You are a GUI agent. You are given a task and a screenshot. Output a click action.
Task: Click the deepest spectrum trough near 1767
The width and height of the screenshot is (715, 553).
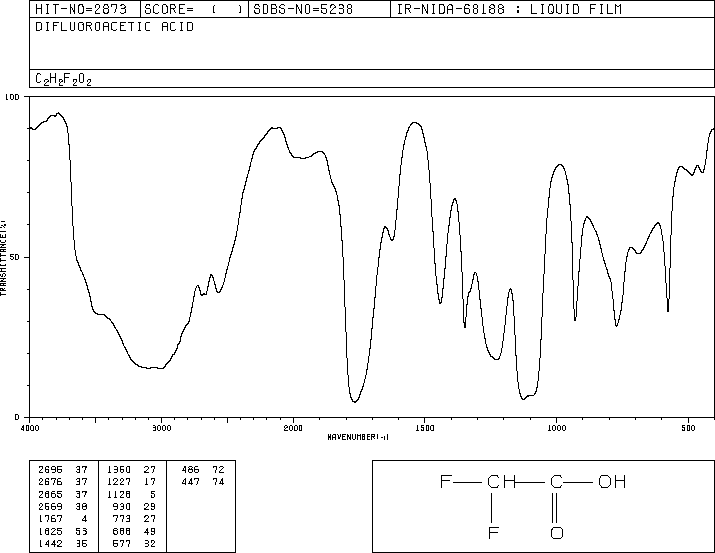coord(354,401)
